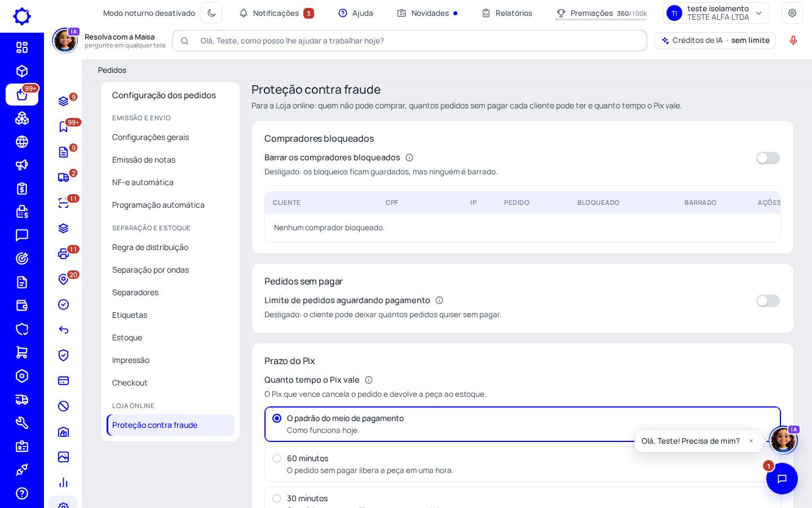Select 60 minutos Pix option
The image size is (812, 508).
coord(523,464)
